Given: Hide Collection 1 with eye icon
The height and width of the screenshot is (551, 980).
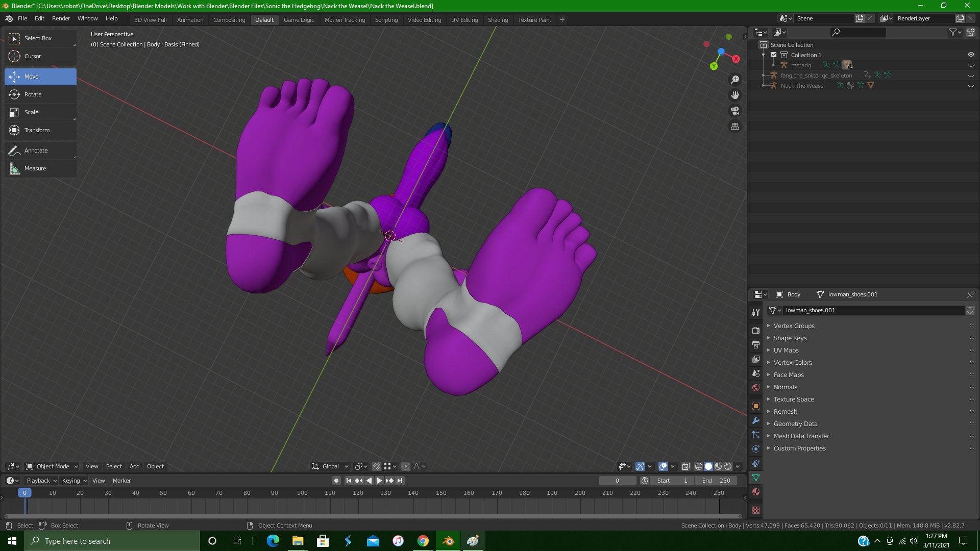Looking at the screenshot, I should (x=971, y=55).
